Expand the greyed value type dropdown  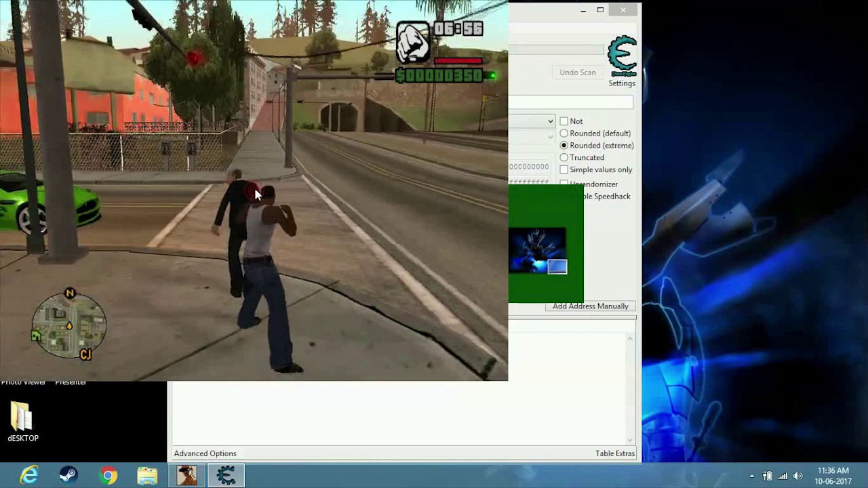click(550, 136)
